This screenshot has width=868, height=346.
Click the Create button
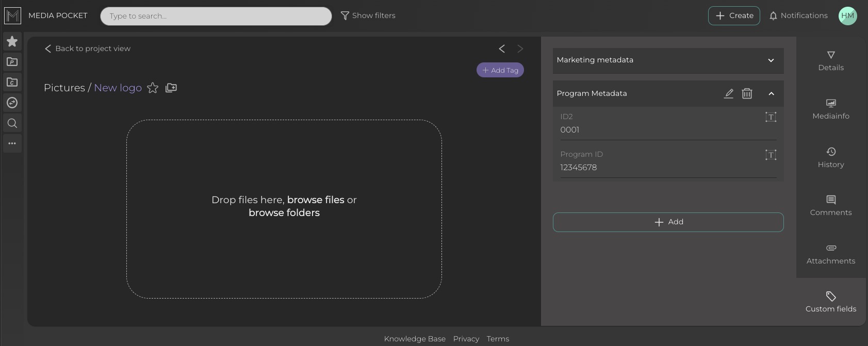click(x=733, y=16)
